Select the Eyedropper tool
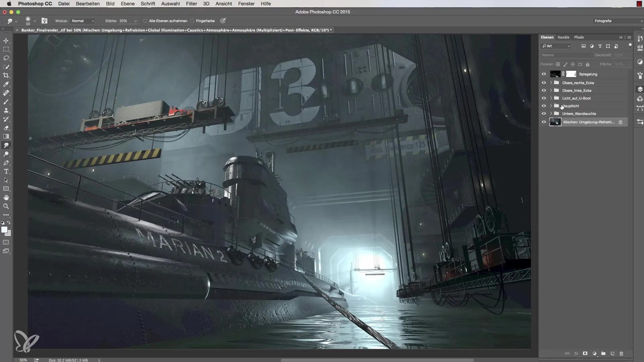The height and width of the screenshot is (362, 644). click(6, 84)
